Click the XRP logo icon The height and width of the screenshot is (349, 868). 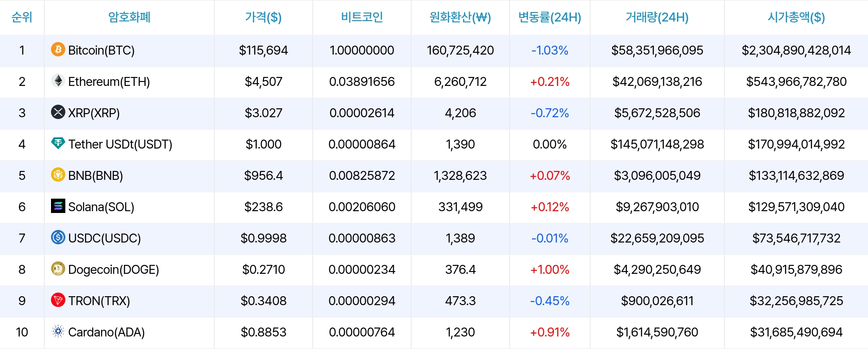58,112
